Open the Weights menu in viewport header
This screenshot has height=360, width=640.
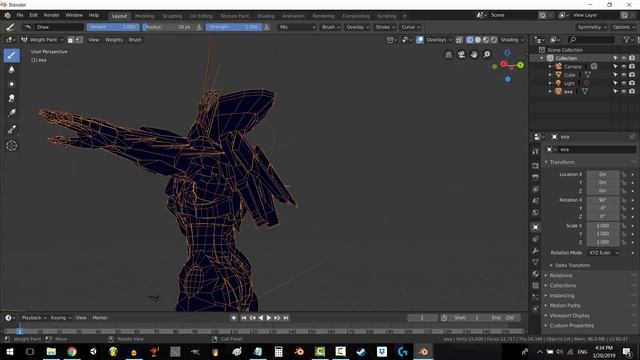point(114,40)
